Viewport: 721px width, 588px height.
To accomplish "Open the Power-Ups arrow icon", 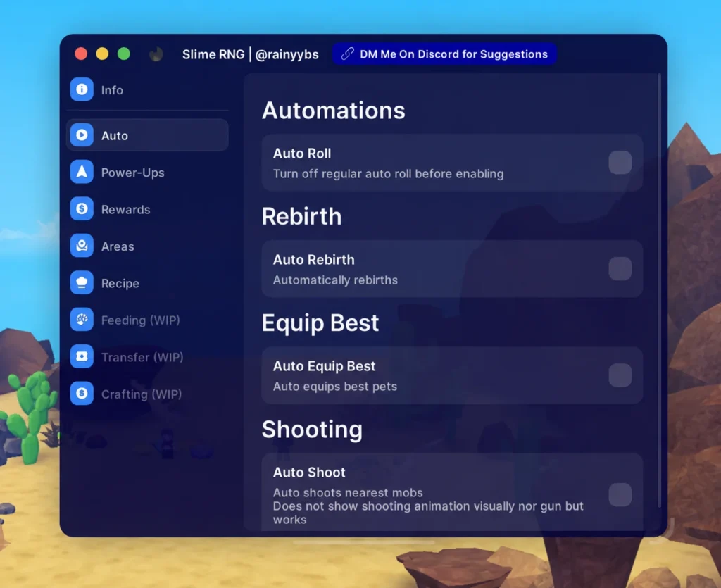I will click(x=82, y=172).
